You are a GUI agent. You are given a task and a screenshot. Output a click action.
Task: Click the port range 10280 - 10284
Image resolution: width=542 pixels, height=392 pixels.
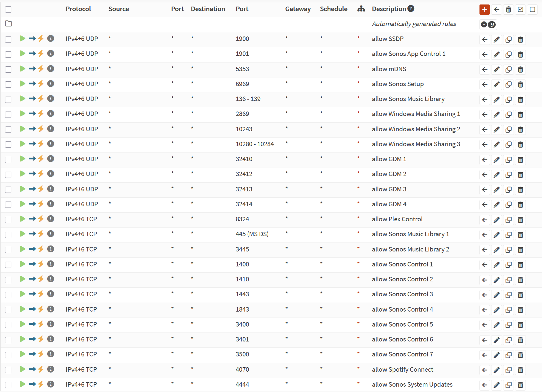[x=255, y=144]
